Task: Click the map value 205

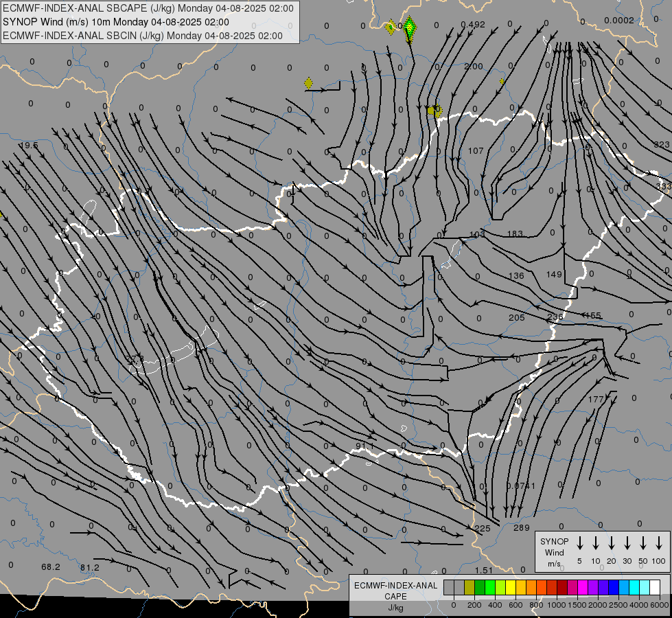Action: 517,318
